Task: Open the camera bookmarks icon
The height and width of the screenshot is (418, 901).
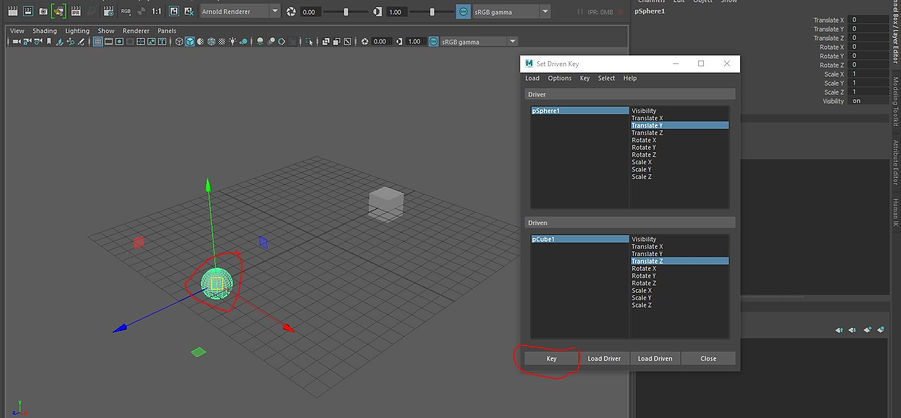Action: click(x=49, y=41)
